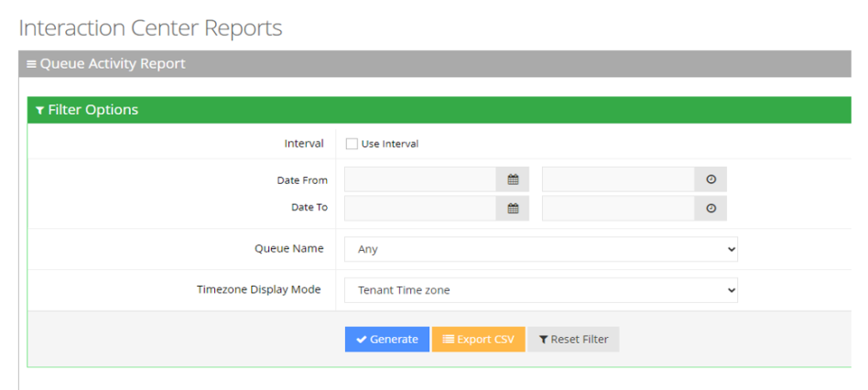Open the Timezone Display Mode dropdown

(540, 290)
